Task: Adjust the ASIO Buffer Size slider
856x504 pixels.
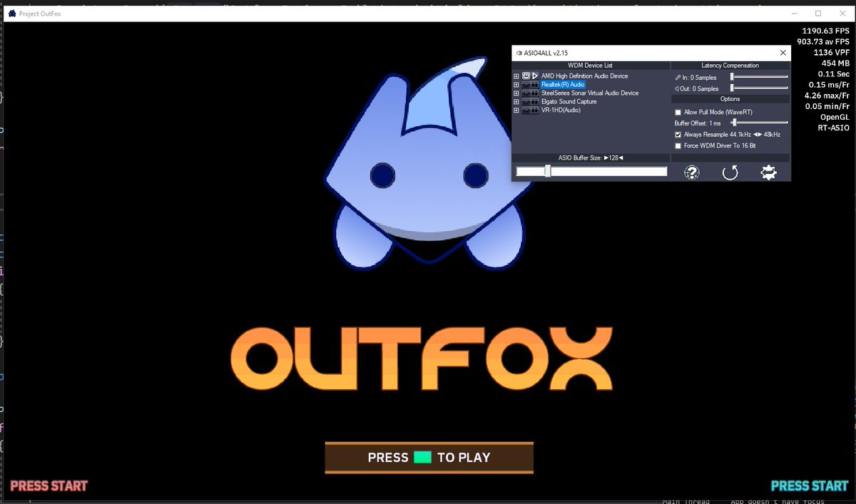Action: pos(548,171)
